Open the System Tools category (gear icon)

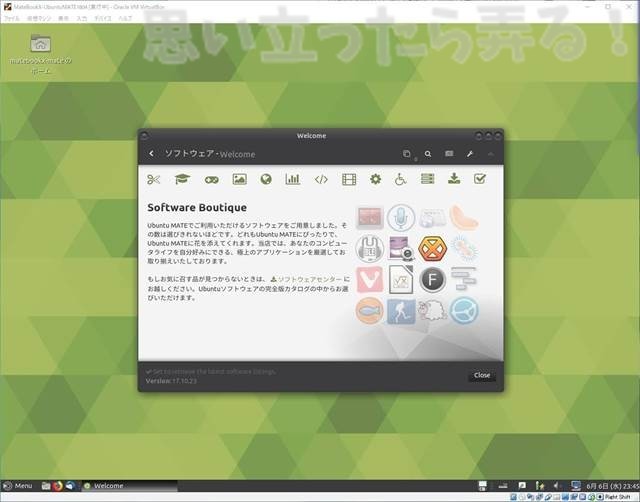click(375, 179)
